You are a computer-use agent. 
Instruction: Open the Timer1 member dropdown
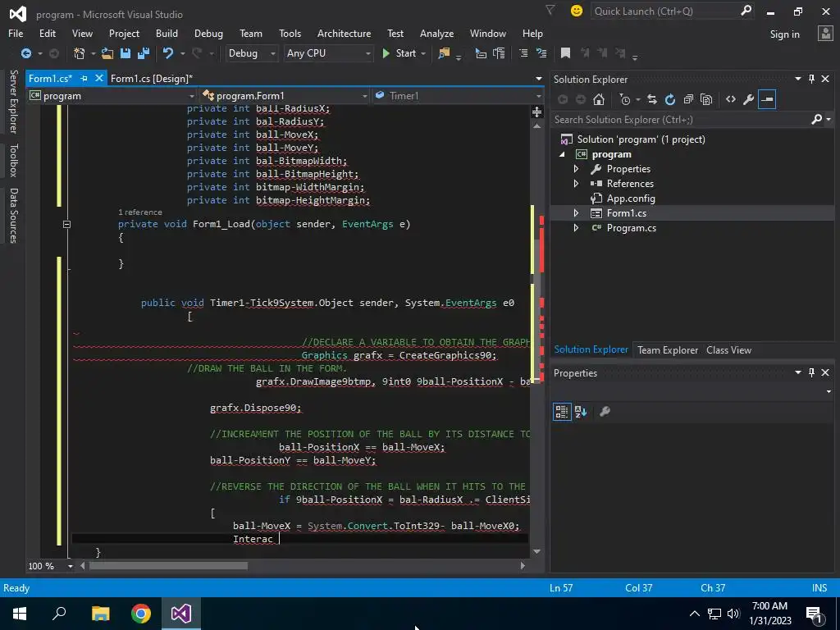tap(538, 96)
